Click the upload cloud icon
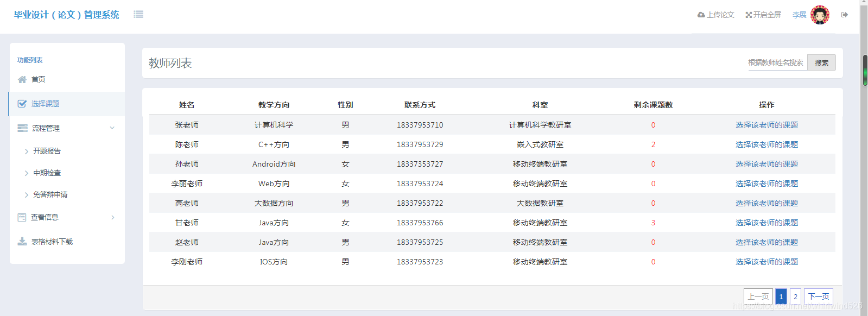 (701, 15)
